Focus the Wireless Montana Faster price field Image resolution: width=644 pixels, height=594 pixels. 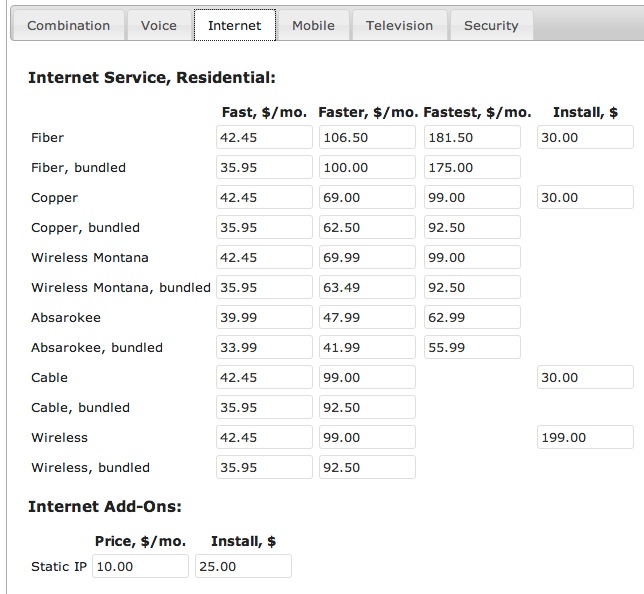coord(367,258)
